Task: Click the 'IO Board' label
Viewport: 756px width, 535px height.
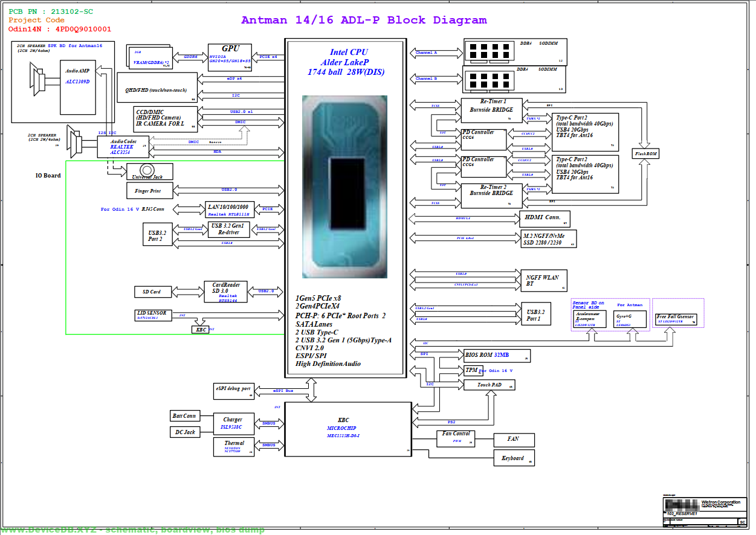Action: (48, 176)
